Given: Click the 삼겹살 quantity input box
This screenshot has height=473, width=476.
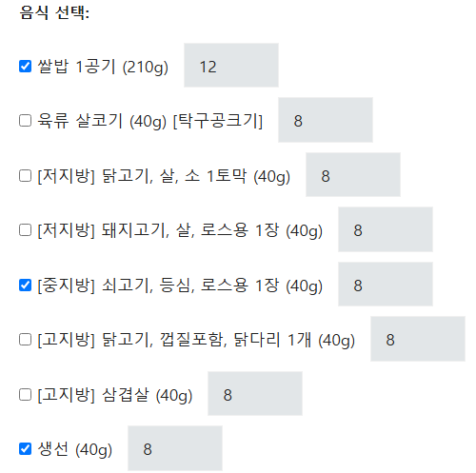Looking at the screenshot, I should pyautogui.click(x=255, y=394).
